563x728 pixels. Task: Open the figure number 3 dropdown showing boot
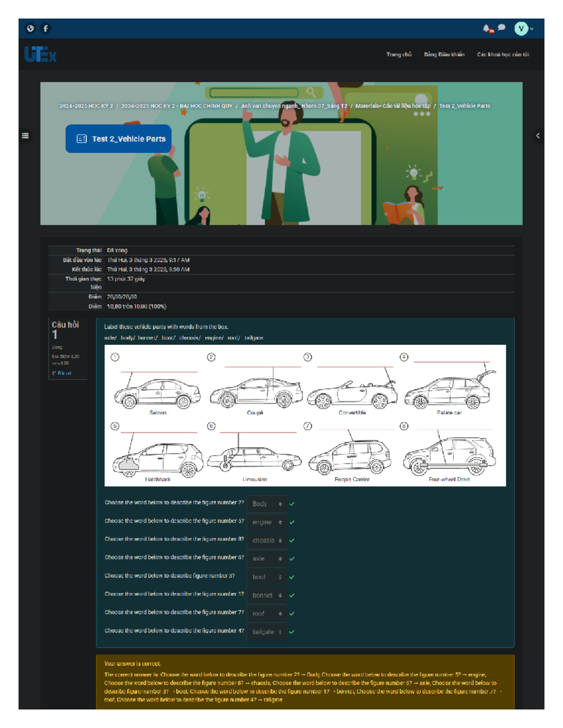[266, 577]
